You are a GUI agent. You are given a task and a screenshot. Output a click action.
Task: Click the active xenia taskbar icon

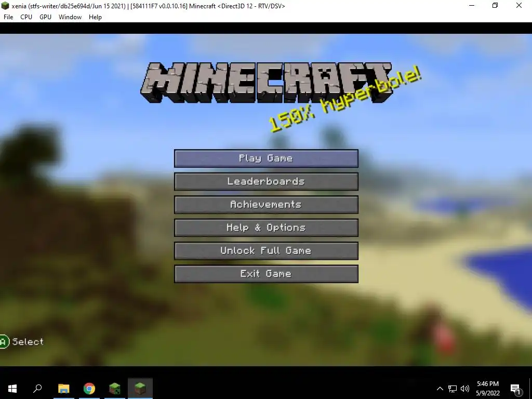(140, 389)
